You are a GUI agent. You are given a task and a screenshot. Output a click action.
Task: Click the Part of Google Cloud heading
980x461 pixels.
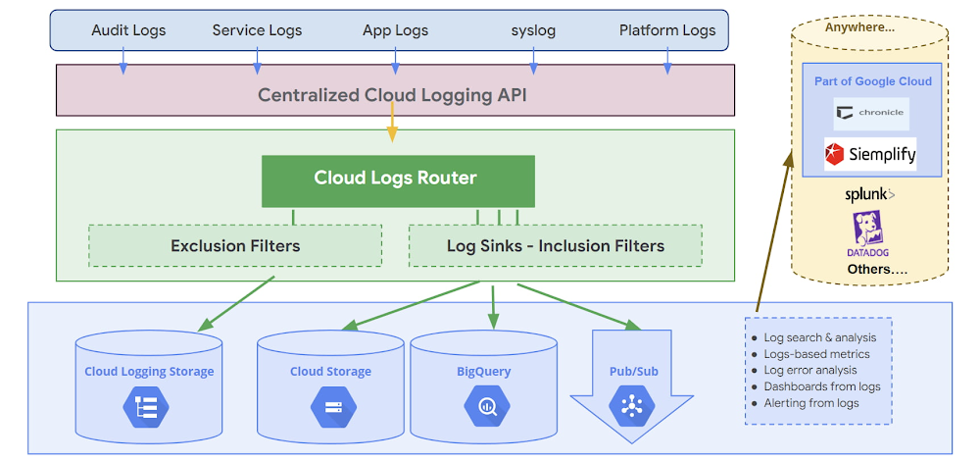tap(872, 81)
